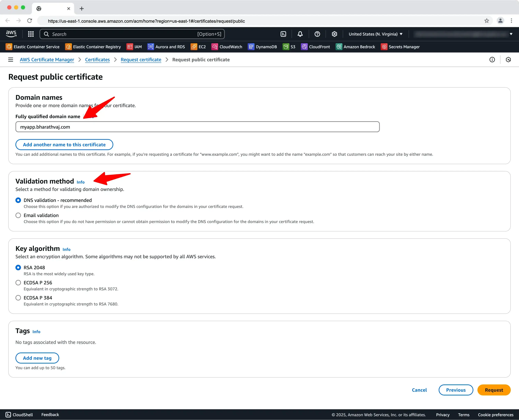Open CloudWatch shortcut

tap(227, 47)
